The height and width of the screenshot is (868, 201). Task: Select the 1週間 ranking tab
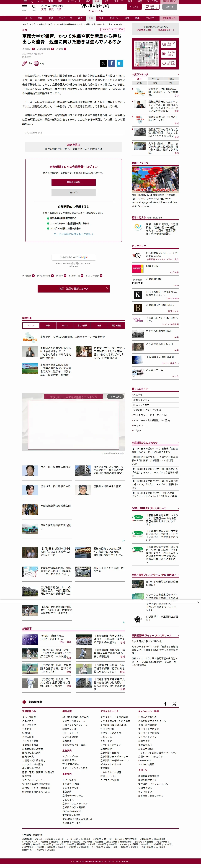tap(171, 79)
